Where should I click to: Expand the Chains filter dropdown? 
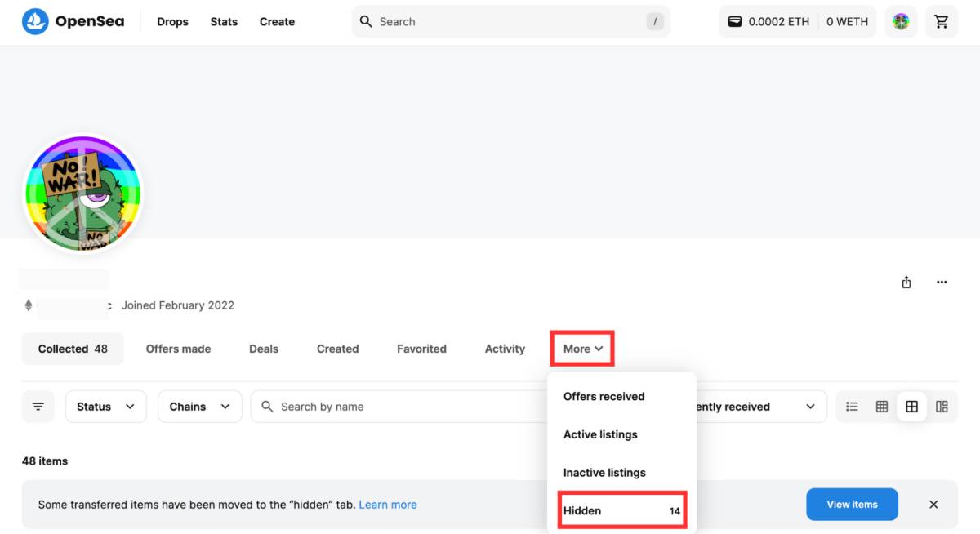tap(199, 407)
